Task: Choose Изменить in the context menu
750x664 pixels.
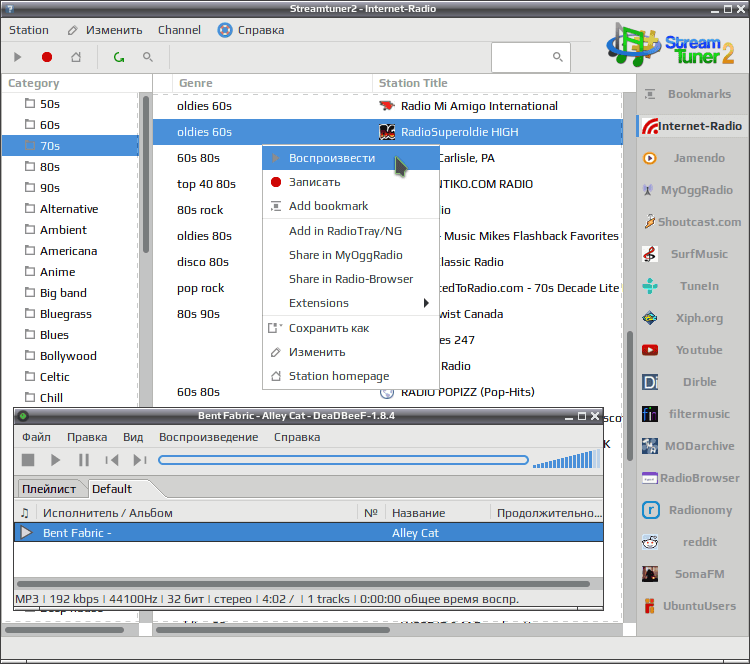Action: tap(351, 353)
